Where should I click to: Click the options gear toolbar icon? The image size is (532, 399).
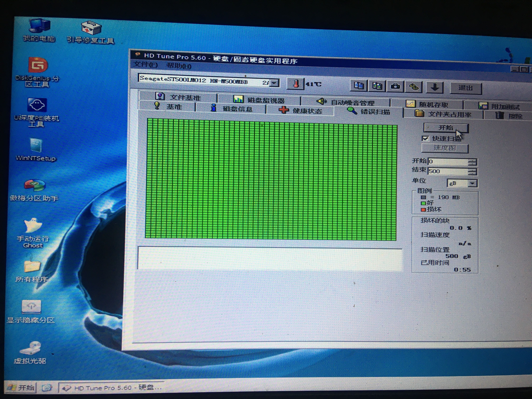pyautogui.click(x=414, y=87)
